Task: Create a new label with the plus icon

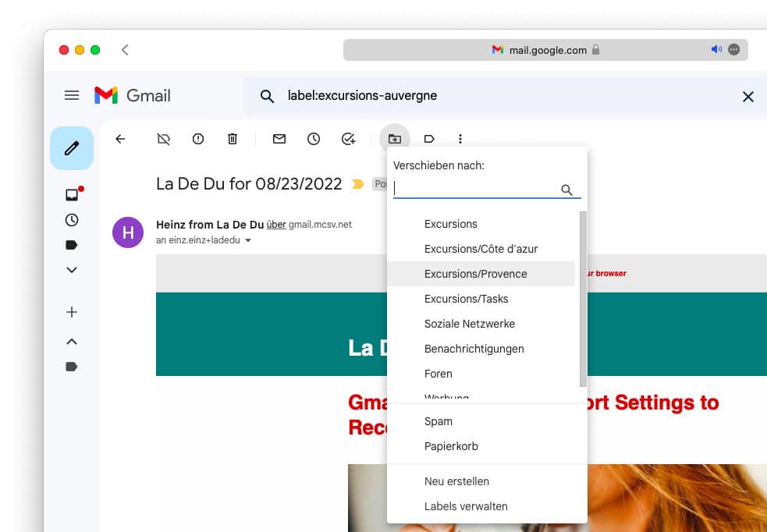Action: [x=72, y=312]
